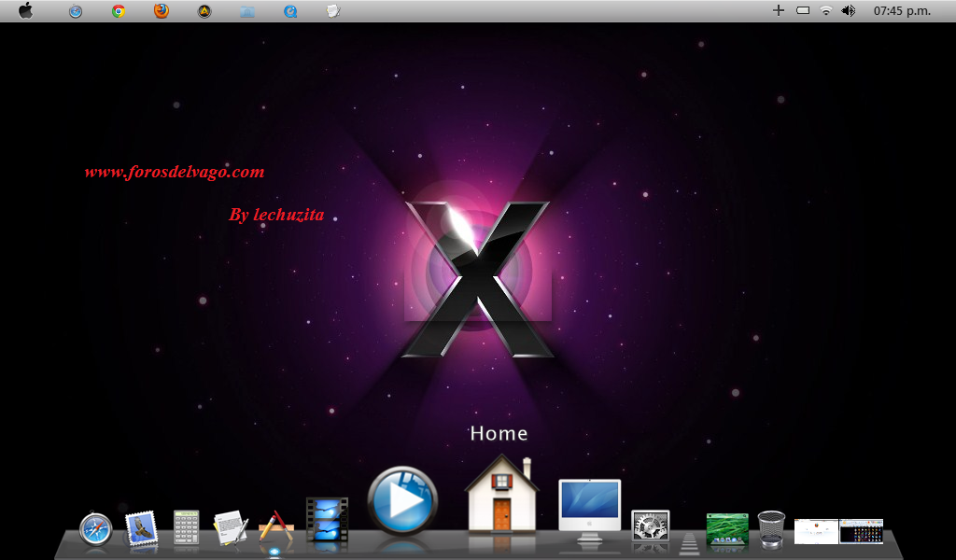Image resolution: width=956 pixels, height=560 pixels.
Task: Launch QuickTime from the top bar
Action: tap(290, 11)
